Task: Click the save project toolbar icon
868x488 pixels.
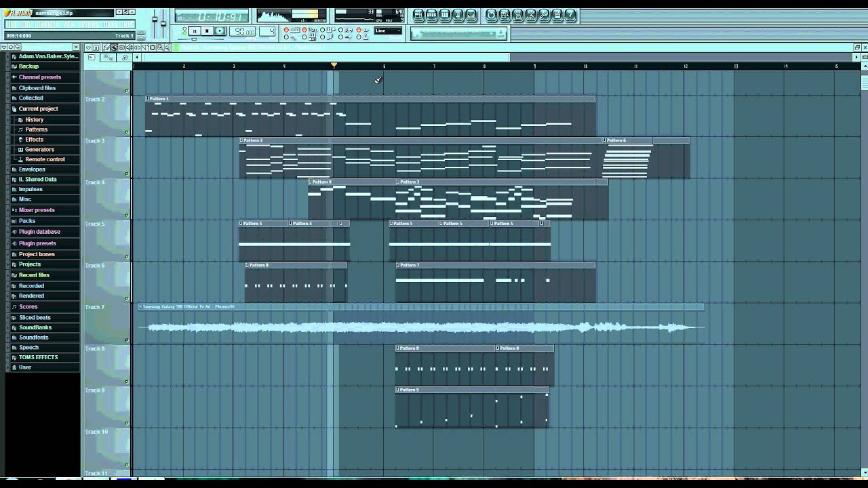Action: pyautogui.click(x=505, y=15)
